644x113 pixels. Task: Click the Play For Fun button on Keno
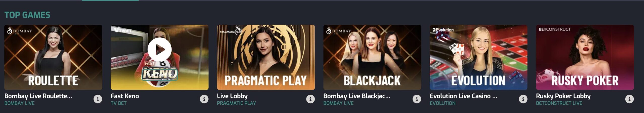pyautogui.click(x=160, y=75)
